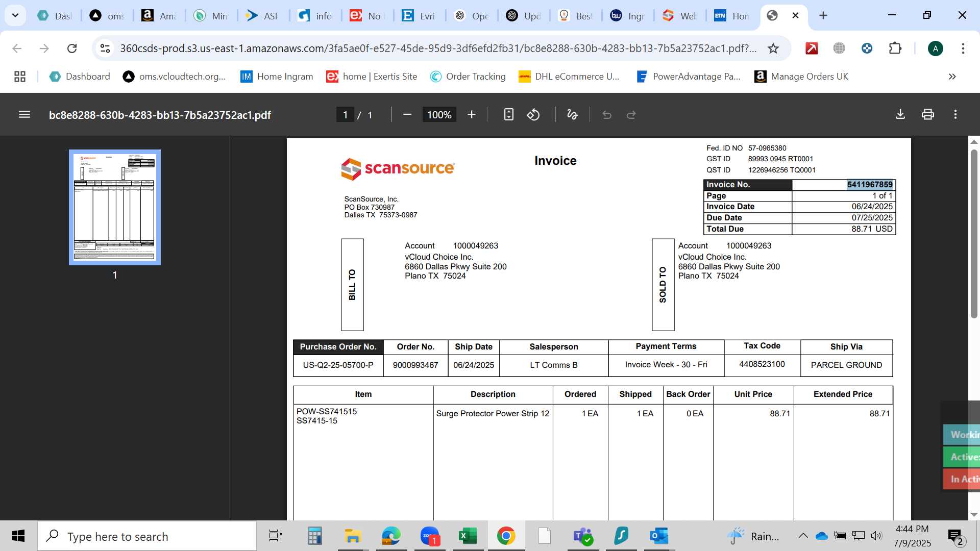Click the invoice number 5411967859
This screenshot has width=980, height=551.
coord(870,185)
